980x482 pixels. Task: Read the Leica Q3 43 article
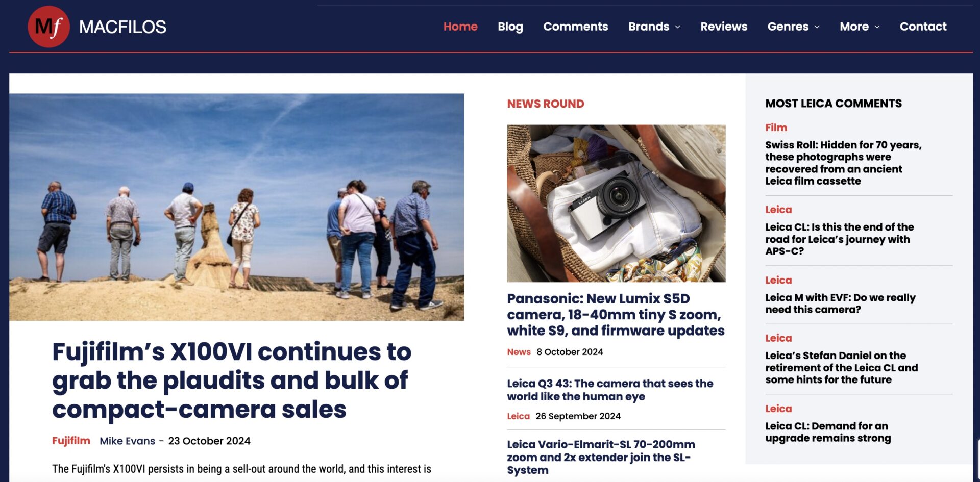tap(610, 390)
